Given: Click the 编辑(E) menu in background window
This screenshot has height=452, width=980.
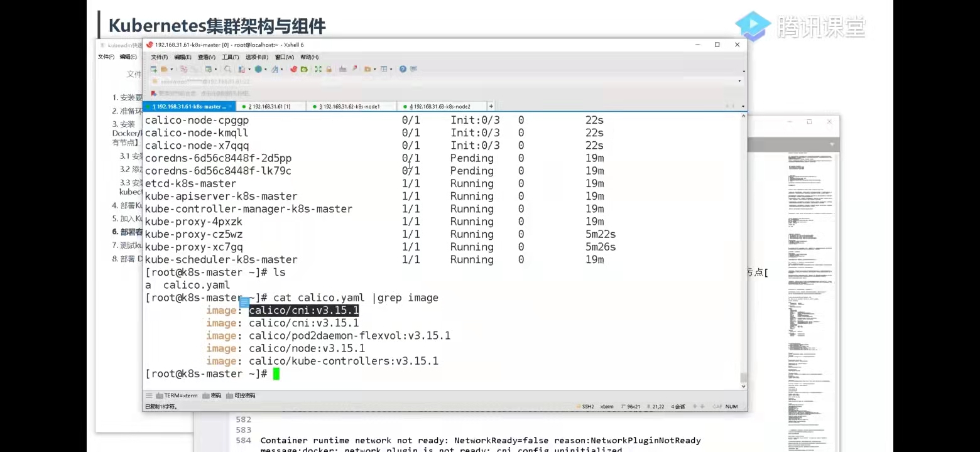Looking at the screenshot, I should [128, 57].
